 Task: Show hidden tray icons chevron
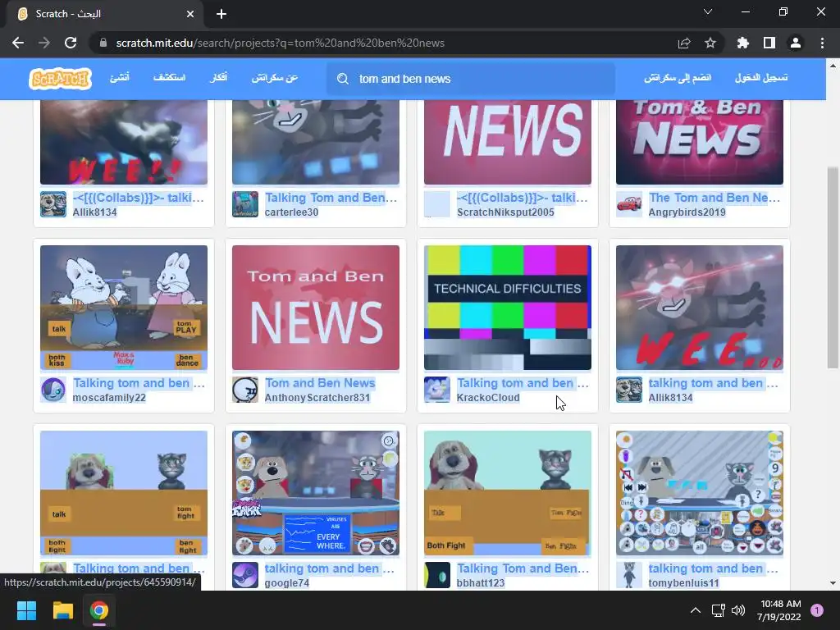point(695,610)
